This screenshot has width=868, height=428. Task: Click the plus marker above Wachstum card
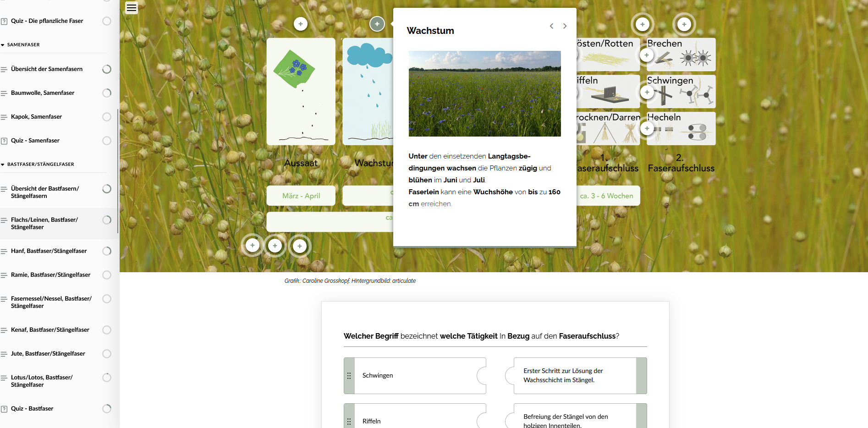pyautogui.click(x=377, y=24)
